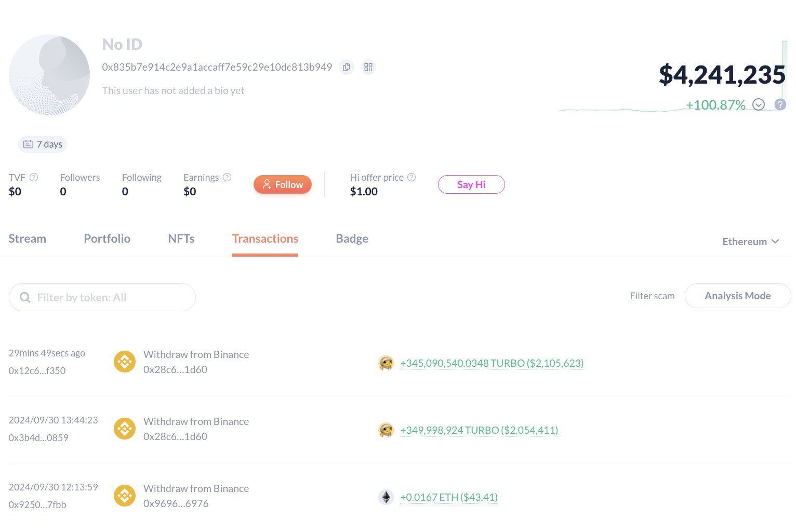Image resolution: width=796 pixels, height=532 pixels.
Task: Open the QR code icon next to address
Action: [x=368, y=67]
